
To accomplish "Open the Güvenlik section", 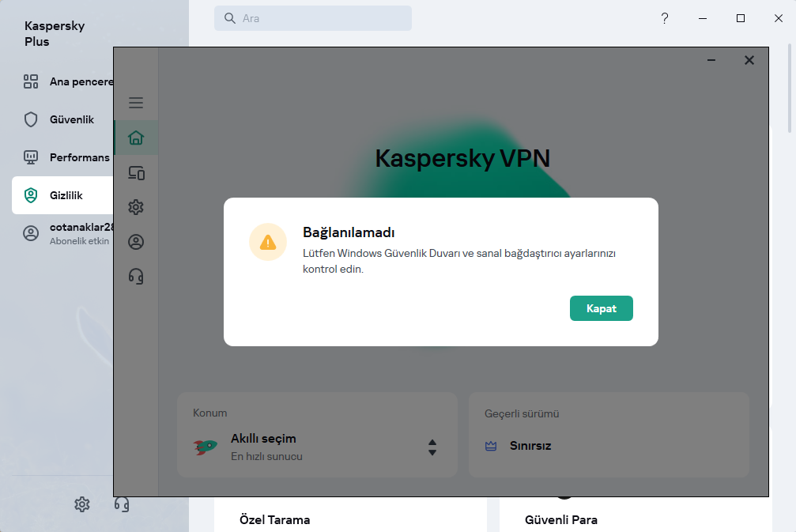I will (x=62, y=119).
